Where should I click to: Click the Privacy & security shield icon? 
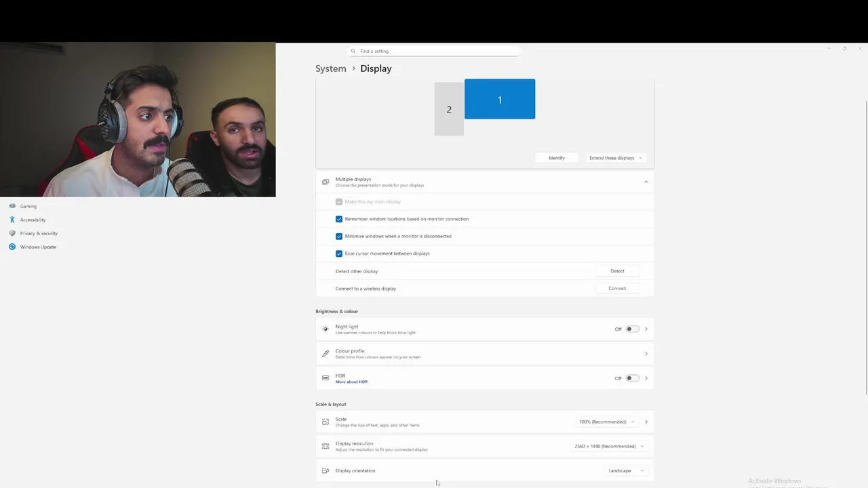pyautogui.click(x=12, y=233)
